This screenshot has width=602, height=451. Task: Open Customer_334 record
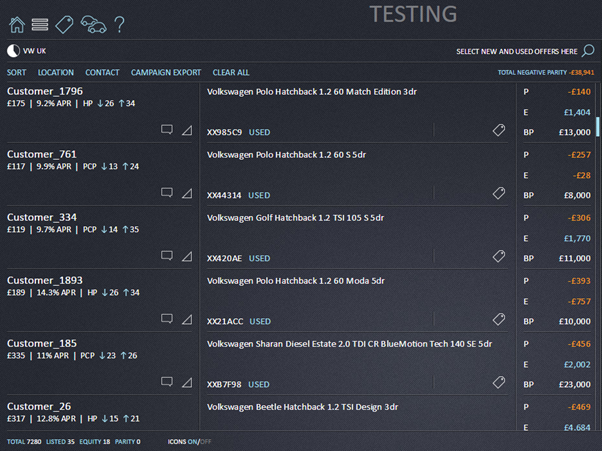click(42, 217)
